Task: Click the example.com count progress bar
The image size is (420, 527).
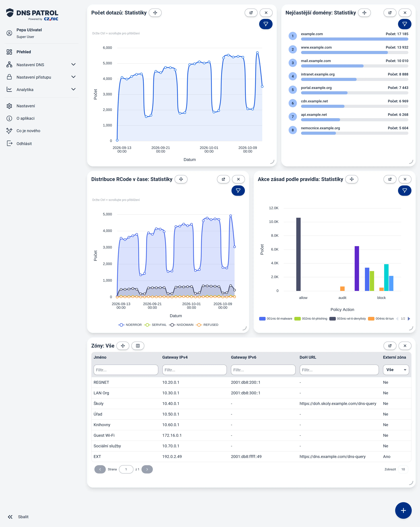Action: pyautogui.click(x=354, y=39)
